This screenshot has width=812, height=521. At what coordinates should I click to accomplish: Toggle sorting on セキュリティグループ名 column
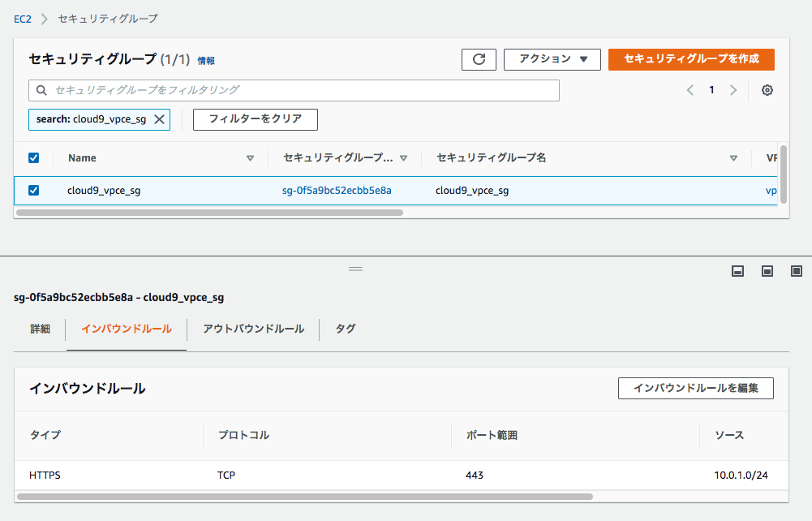(733, 157)
